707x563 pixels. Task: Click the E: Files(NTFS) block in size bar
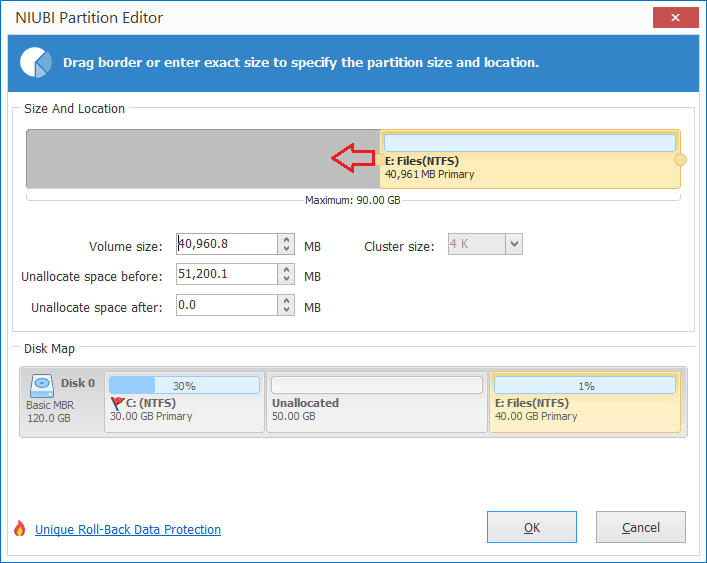(530, 159)
